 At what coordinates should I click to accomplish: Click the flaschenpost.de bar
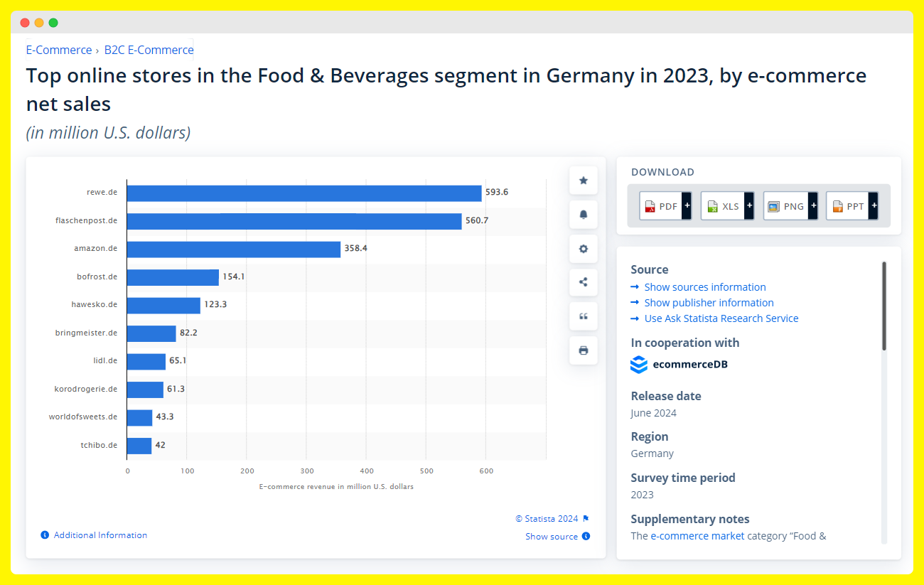click(x=294, y=221)
